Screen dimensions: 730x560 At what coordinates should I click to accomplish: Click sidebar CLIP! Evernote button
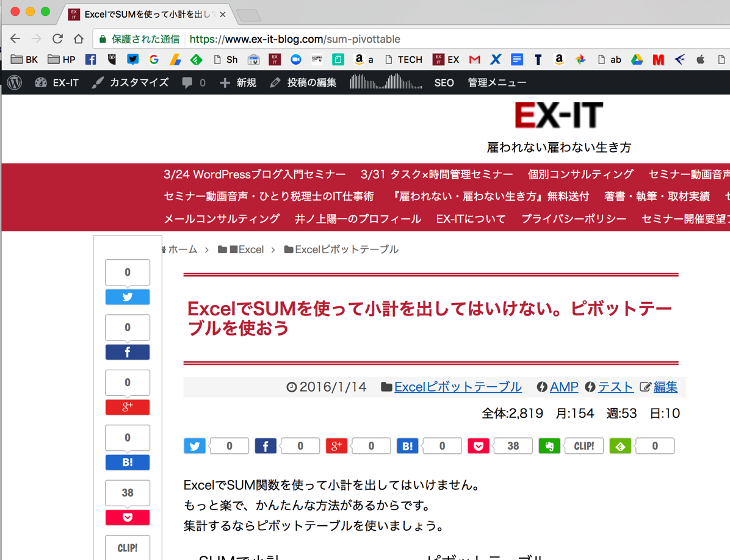[128, 548]
